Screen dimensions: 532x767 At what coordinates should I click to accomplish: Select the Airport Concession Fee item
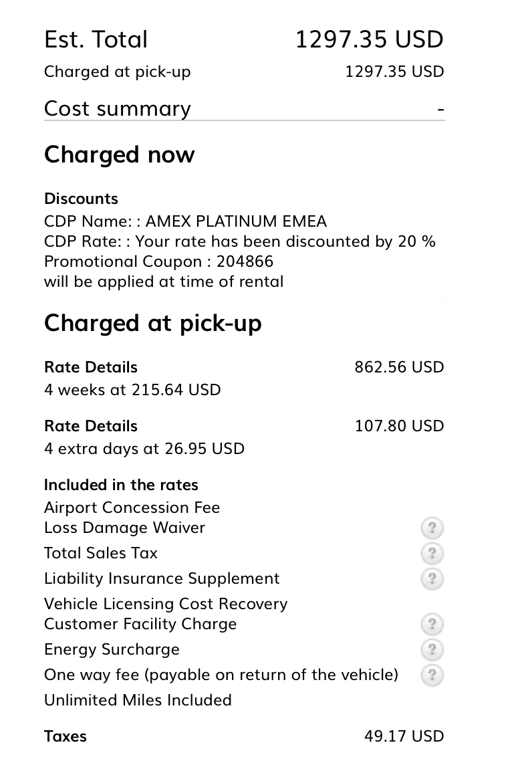click(x=132, y=508)
